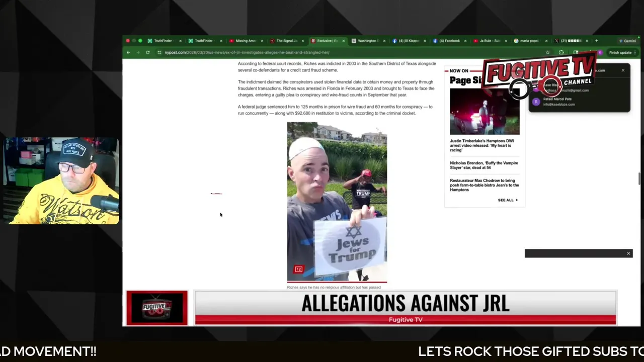Close the jill Klopper Facebook tab
Screen dimensions: 644x362
pos(425,41)
